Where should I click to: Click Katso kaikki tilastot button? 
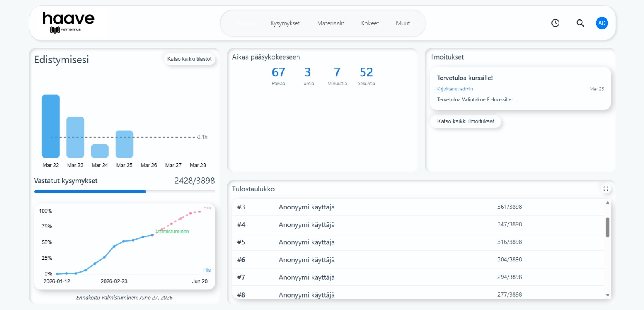189,59
